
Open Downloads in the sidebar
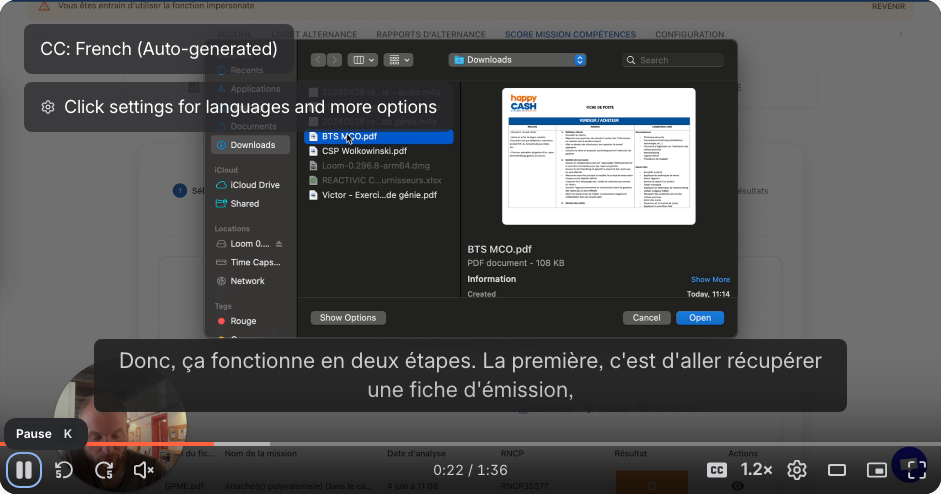250,145
